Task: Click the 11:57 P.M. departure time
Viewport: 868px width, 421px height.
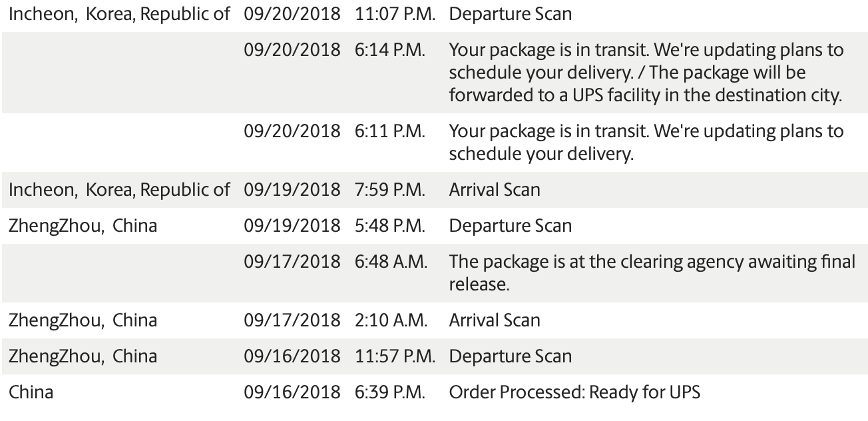Action: tap(395, 356)
